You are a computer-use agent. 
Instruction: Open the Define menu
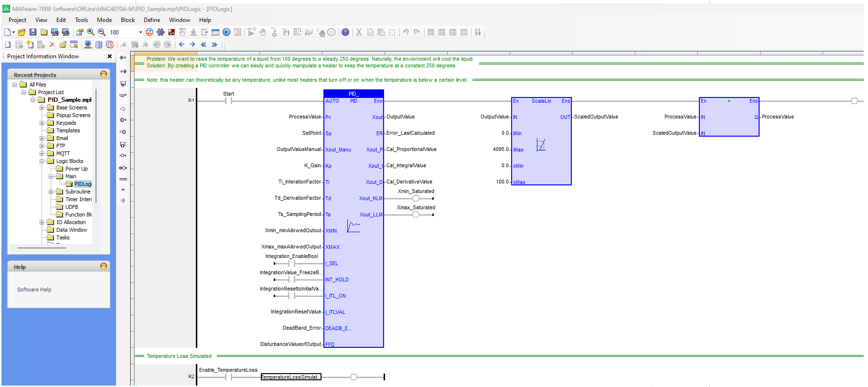point(152,20)
